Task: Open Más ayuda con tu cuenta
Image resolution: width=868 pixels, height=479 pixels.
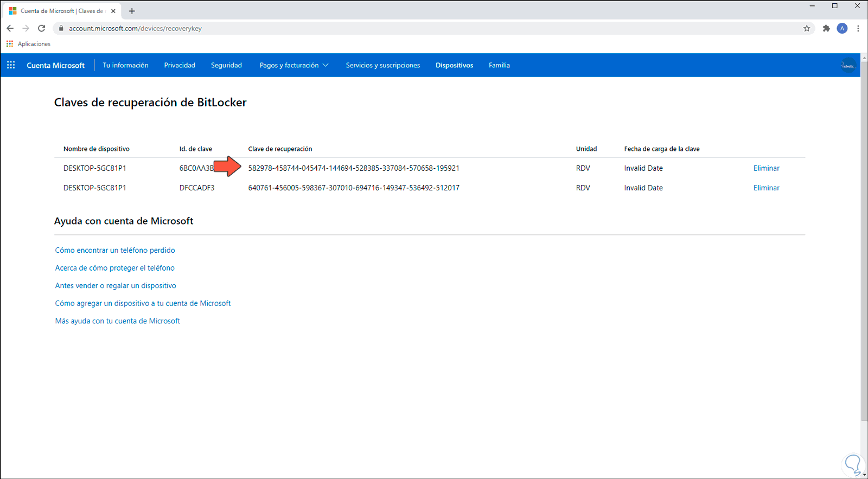Action: pyautogui.click(x=118, y=321)
